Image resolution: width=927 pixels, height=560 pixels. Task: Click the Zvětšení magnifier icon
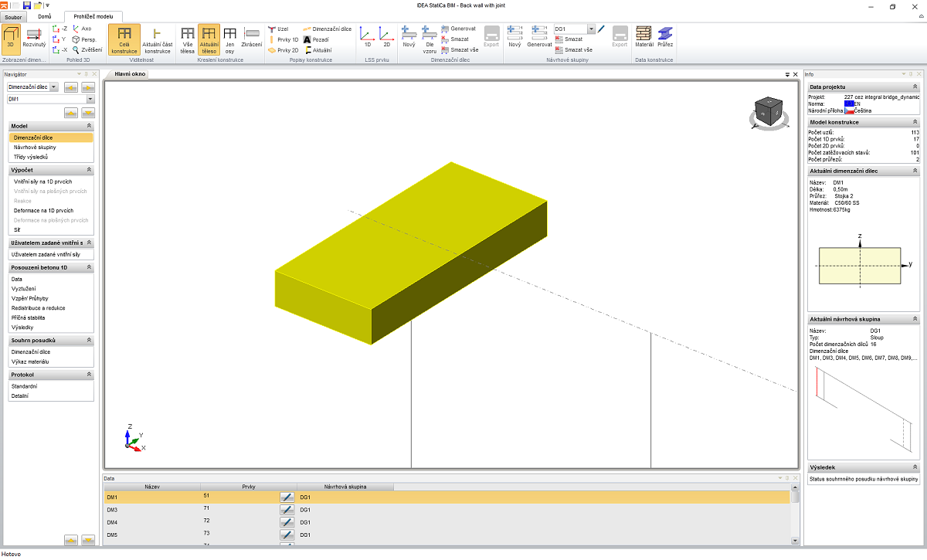(x=76, y=49)
